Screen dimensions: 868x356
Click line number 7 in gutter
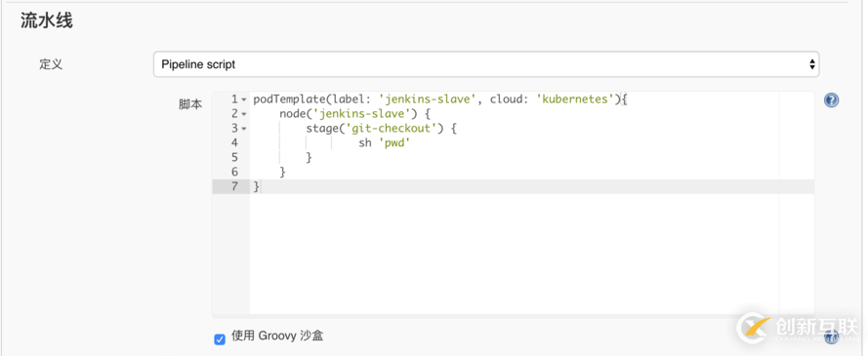[234, 186]
